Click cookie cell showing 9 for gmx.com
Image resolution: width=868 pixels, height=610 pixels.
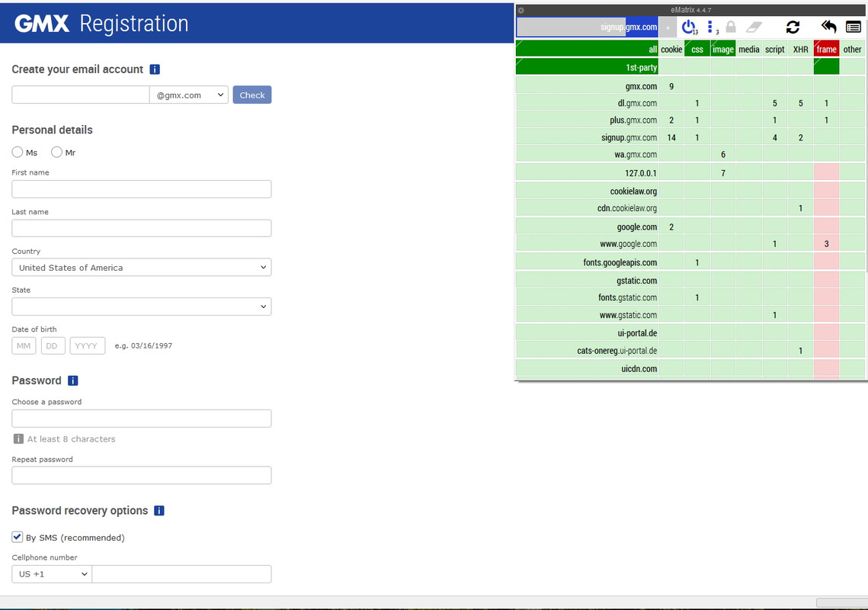click(671, 86)
